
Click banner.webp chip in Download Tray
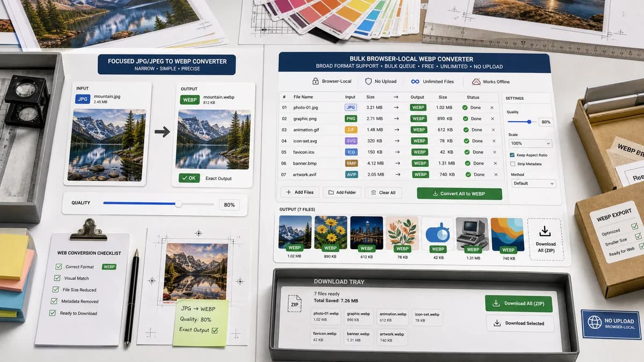(358, 337)
